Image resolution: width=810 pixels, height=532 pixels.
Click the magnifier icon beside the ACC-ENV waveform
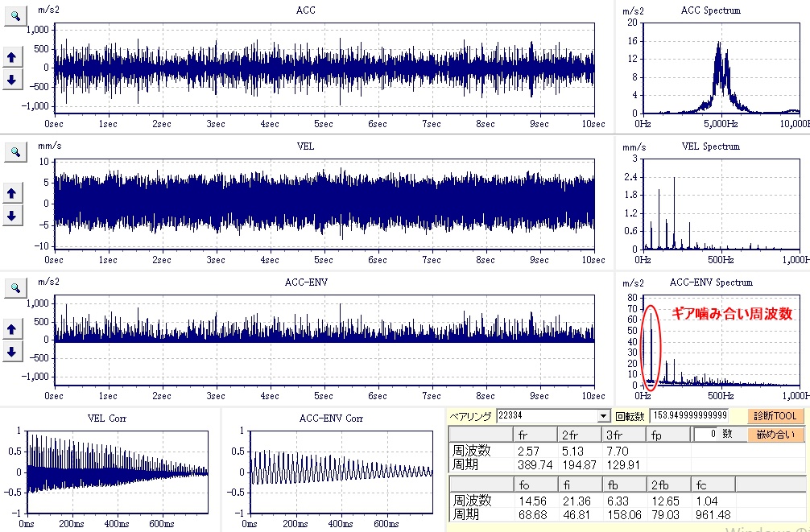[15, 287]
